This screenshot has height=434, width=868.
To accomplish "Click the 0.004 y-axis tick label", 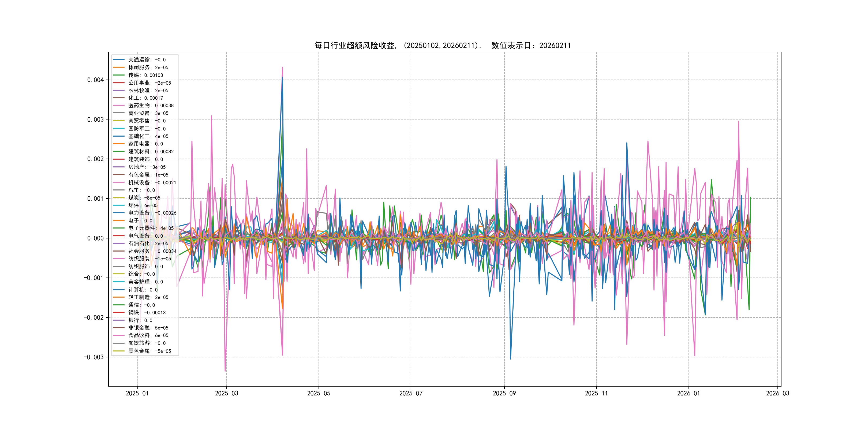I will coord(95,80).
